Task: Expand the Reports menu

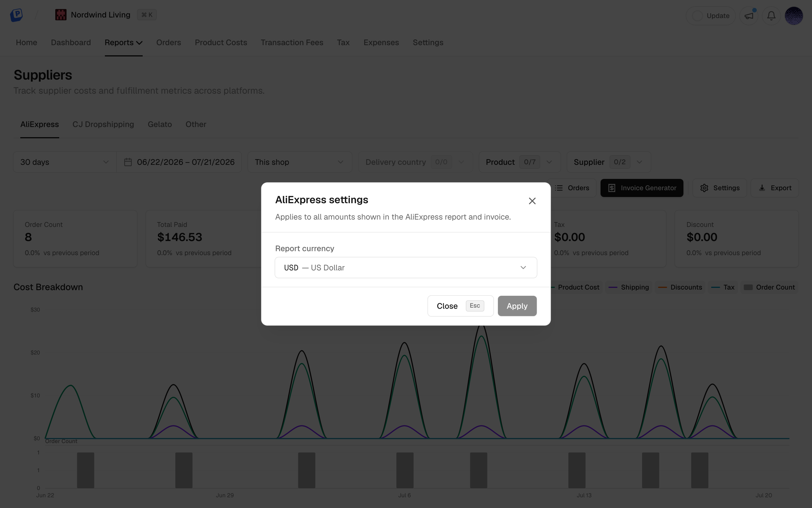Action: pos(123,42)
